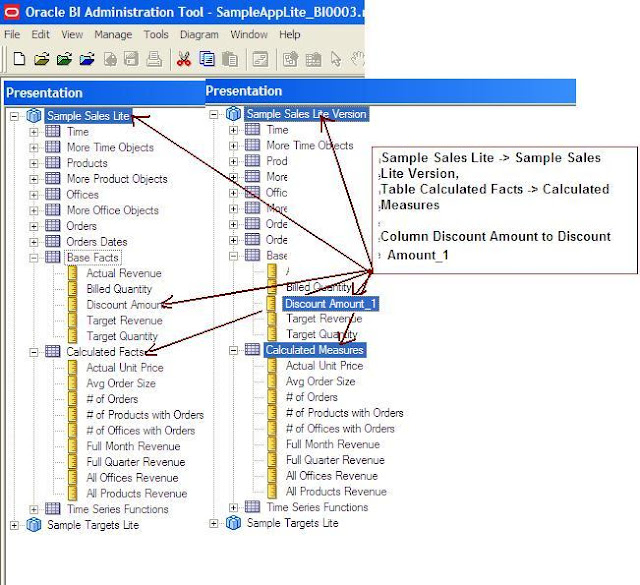Select All Products Revenue under Calculated Measures
640x585 pixels.
pos(336,492)
